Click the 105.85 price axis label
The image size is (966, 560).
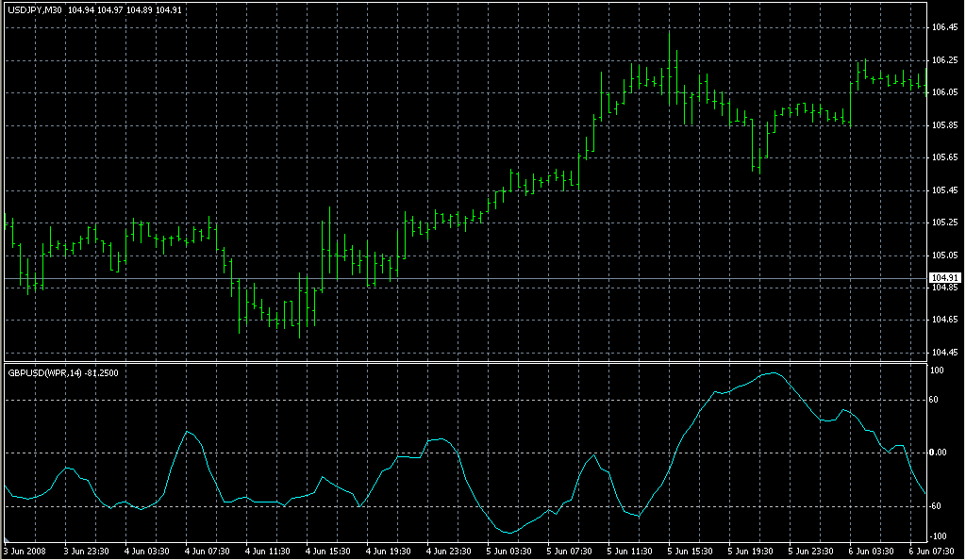pyautogui.click(x=945, y=125)
